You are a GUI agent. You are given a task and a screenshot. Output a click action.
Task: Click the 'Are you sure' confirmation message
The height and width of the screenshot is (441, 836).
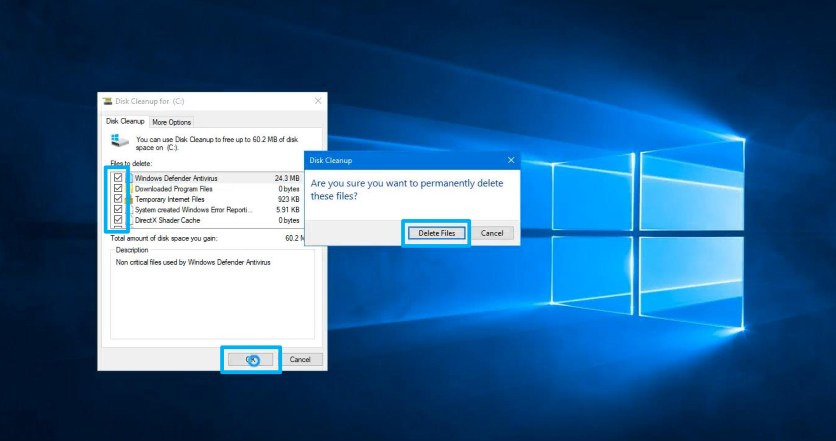[407, 189]
